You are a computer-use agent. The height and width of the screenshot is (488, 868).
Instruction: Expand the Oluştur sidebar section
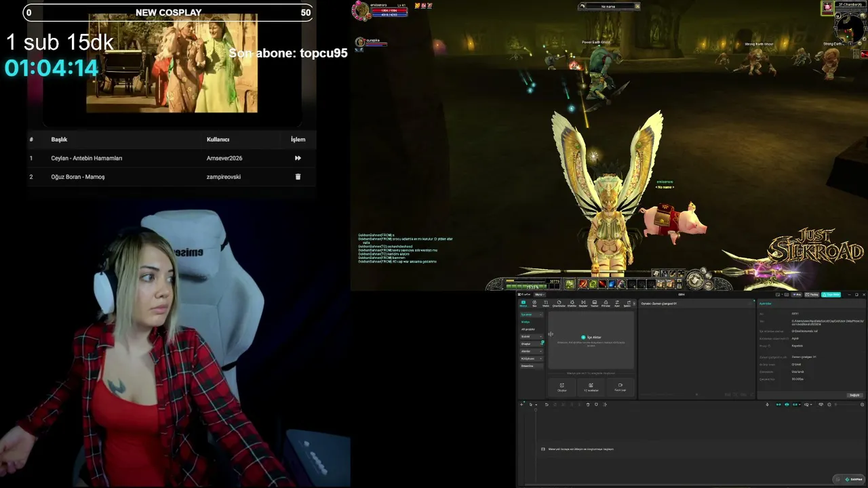pyautogui.click(x=532, y=344)
